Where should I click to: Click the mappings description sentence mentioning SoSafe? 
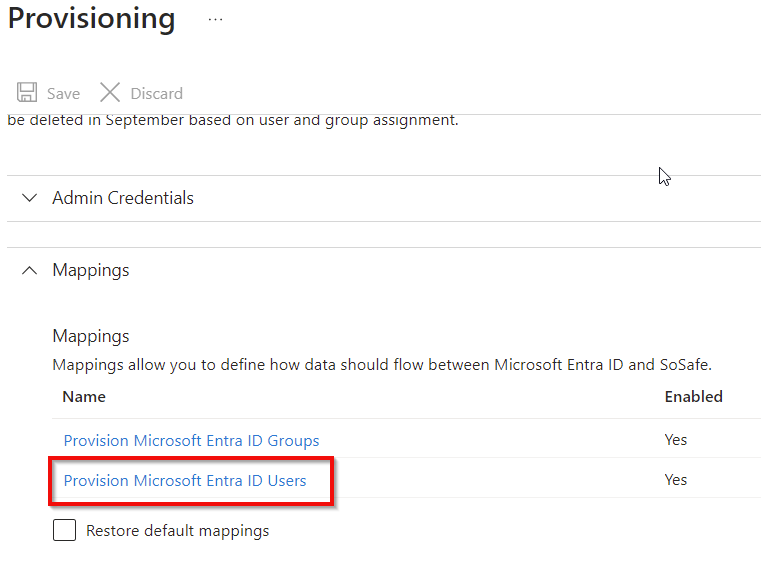coord(382,365)
